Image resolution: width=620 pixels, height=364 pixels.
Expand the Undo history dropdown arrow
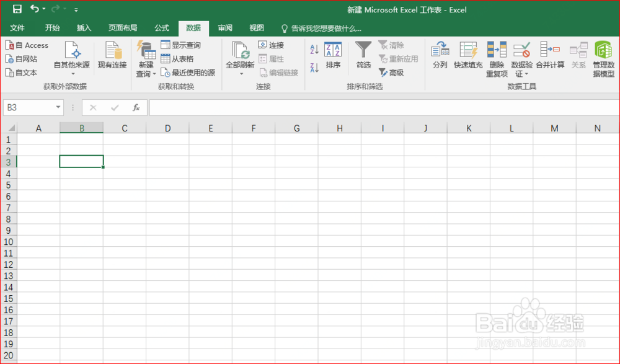44,9
